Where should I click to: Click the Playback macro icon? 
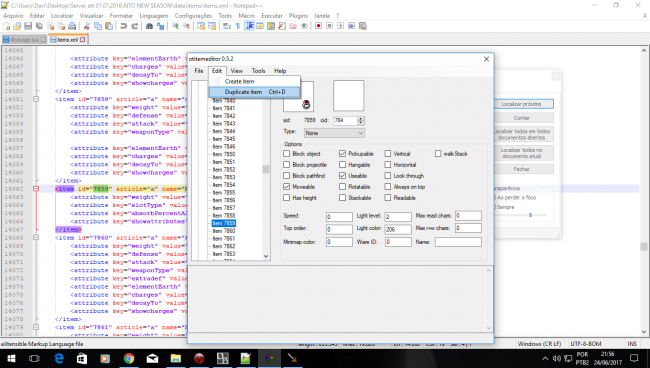340,26
